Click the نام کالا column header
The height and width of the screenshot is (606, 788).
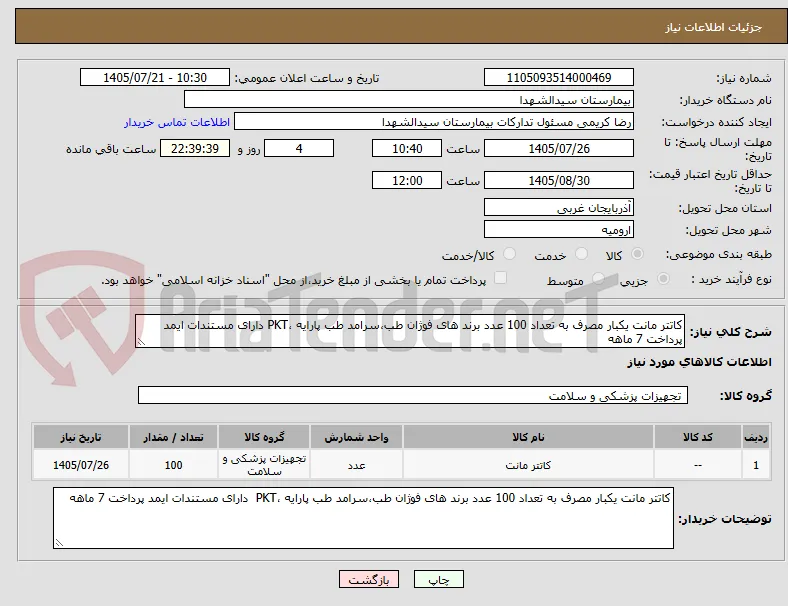[x=528, y=437]
